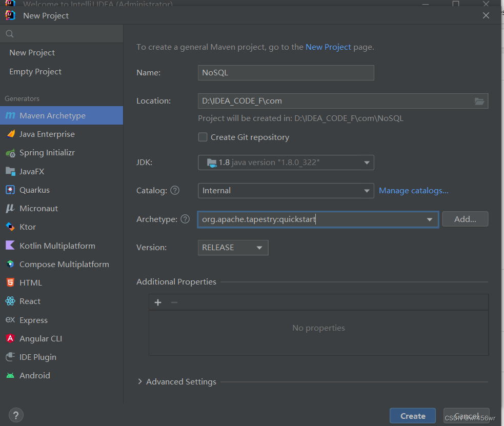Choose Spring Initializr generator
504x426 pixels.
pos(62,153)
